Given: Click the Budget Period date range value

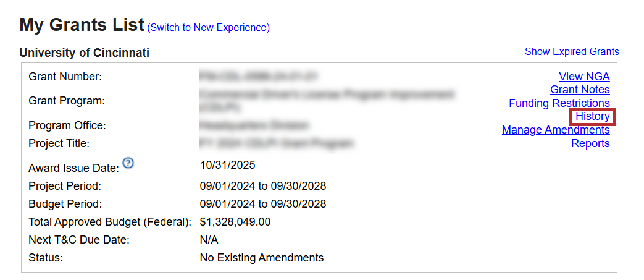Looking at the screenshot, I should pos(262,204).
